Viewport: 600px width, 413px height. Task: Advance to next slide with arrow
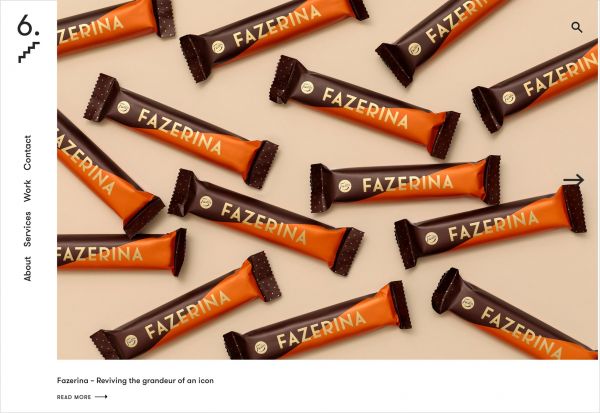(x=573, y=180)
